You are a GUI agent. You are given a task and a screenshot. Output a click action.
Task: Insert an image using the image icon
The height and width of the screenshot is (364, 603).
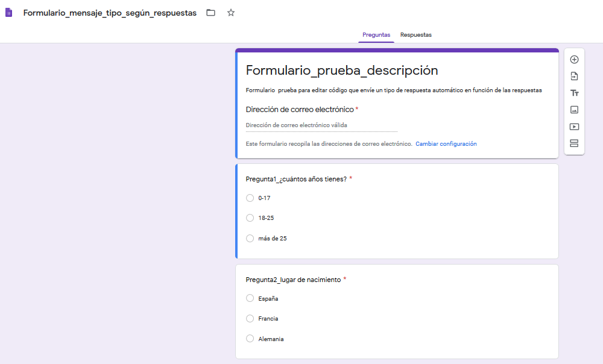[x=574, y=110]
